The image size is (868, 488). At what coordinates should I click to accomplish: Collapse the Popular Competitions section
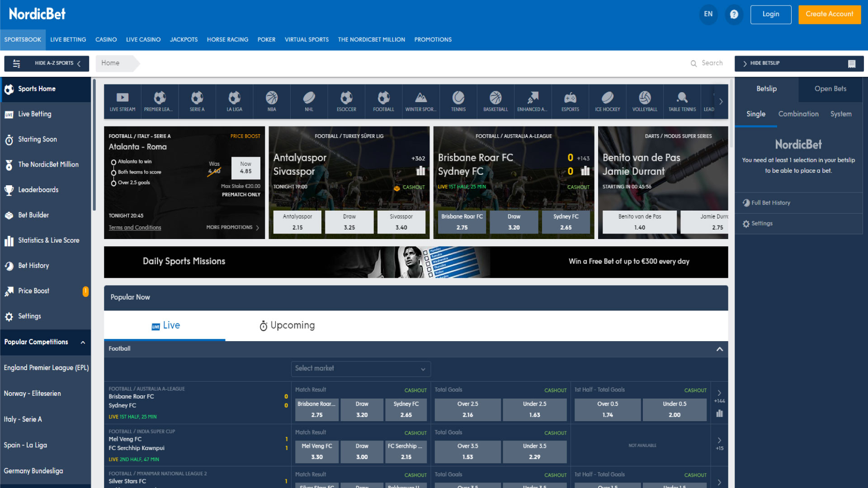[83, 343]
